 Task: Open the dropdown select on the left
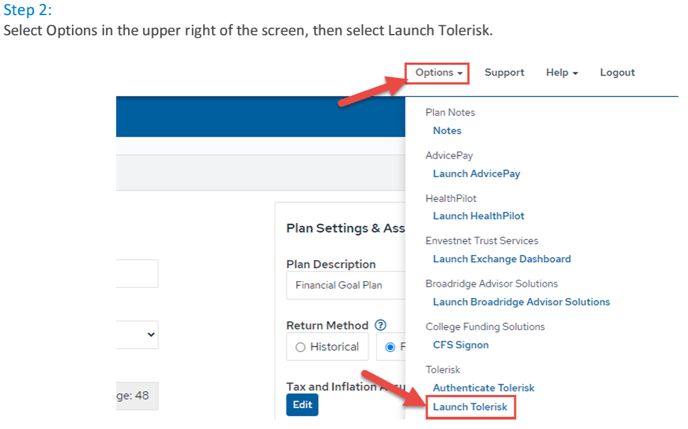137,335
